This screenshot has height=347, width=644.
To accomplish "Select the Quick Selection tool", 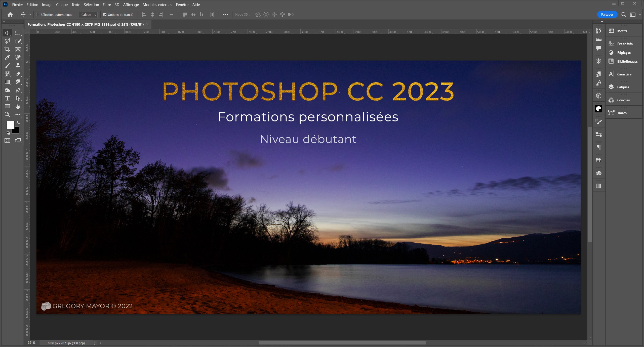I will [18, 41].
